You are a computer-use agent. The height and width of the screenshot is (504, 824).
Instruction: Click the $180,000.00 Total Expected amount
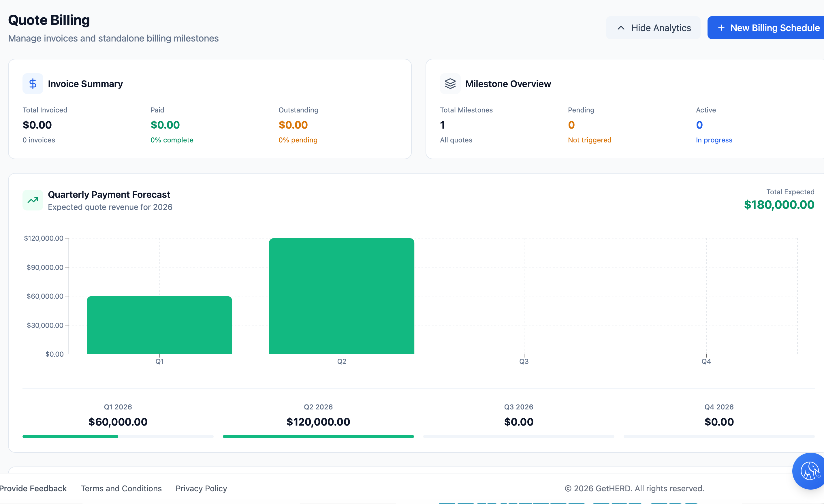tap(778, 205)
